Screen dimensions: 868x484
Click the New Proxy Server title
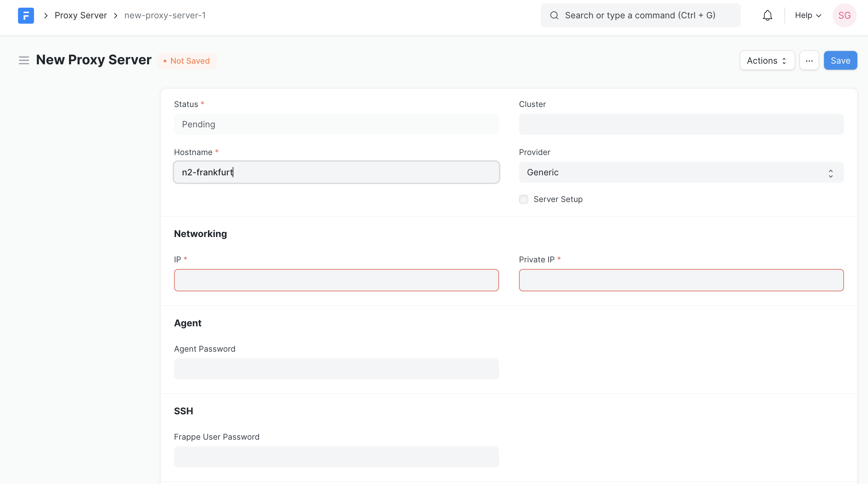tap(93, 60)
